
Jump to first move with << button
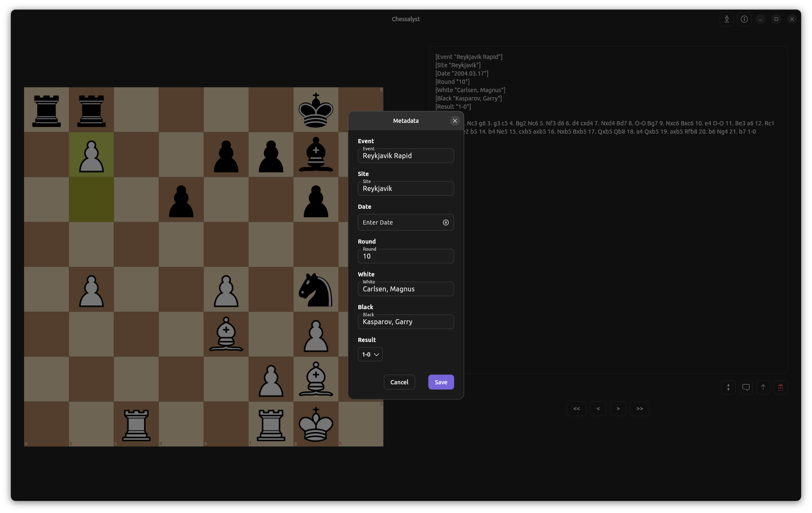tap(577, 408)
